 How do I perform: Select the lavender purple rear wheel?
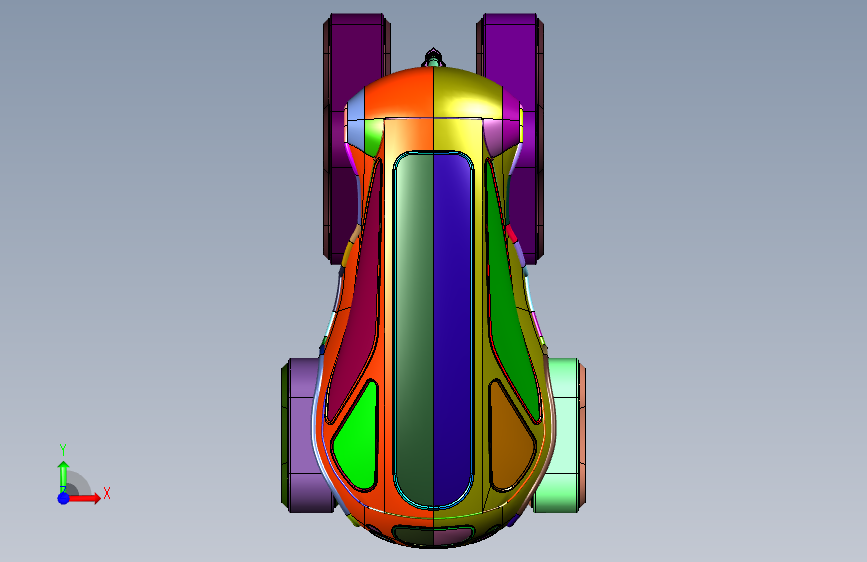click(x=303, y=435)
